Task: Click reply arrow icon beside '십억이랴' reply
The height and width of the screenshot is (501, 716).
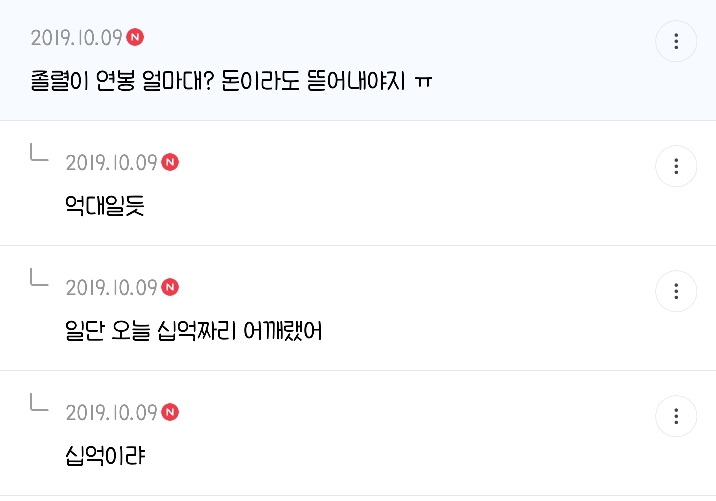Action: tap(39, 403)
